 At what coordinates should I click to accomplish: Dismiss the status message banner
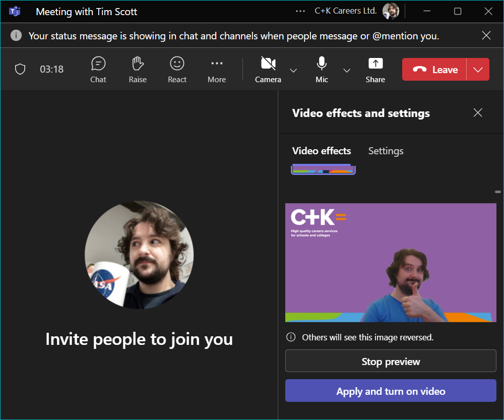point(486,35)
